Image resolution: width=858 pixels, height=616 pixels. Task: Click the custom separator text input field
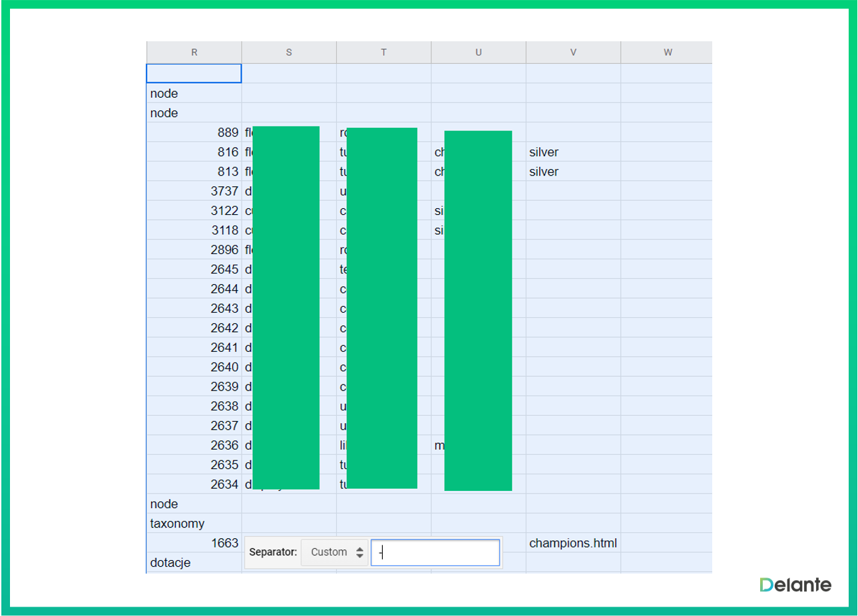pos(435,552)
